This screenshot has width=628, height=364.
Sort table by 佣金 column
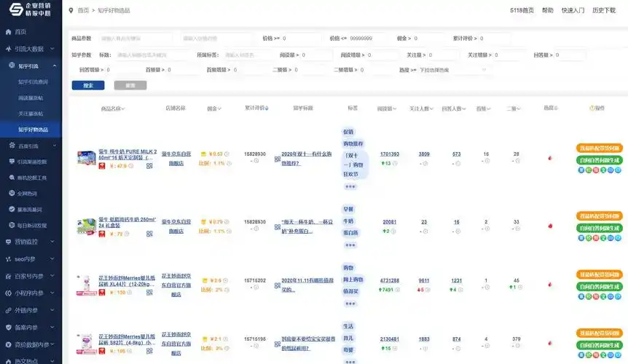tap(214, 108)
